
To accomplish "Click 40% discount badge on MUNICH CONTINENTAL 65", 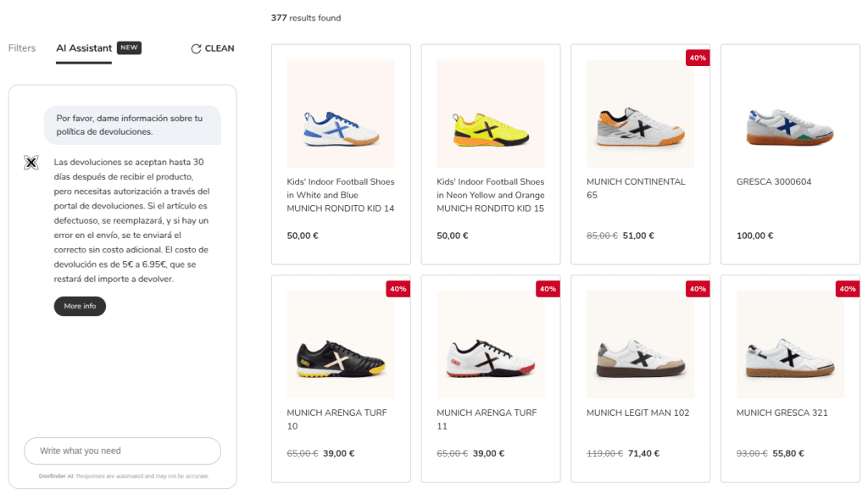I will click(x=698, y=58).
